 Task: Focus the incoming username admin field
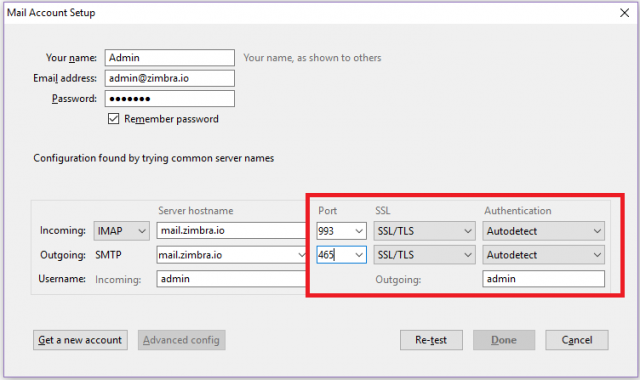[231, 279]
